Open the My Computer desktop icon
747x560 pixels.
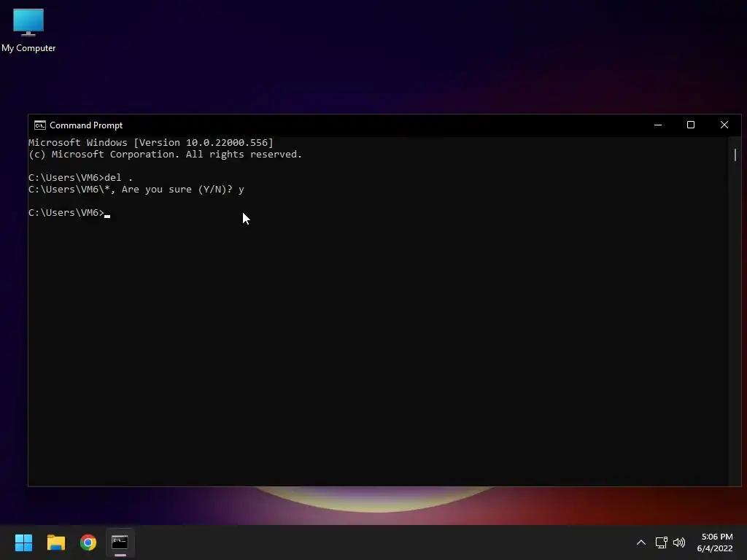[28, 31]
